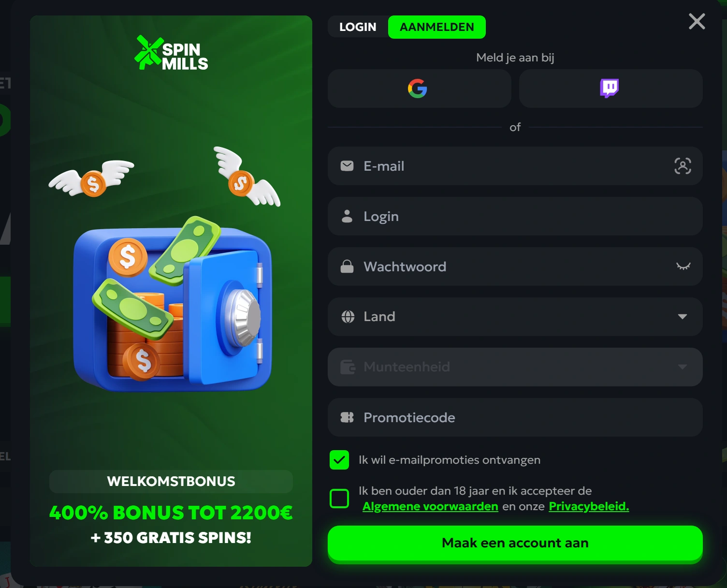
Task: Click the envelope icon in E-mail field
Action: pos(347,166)
